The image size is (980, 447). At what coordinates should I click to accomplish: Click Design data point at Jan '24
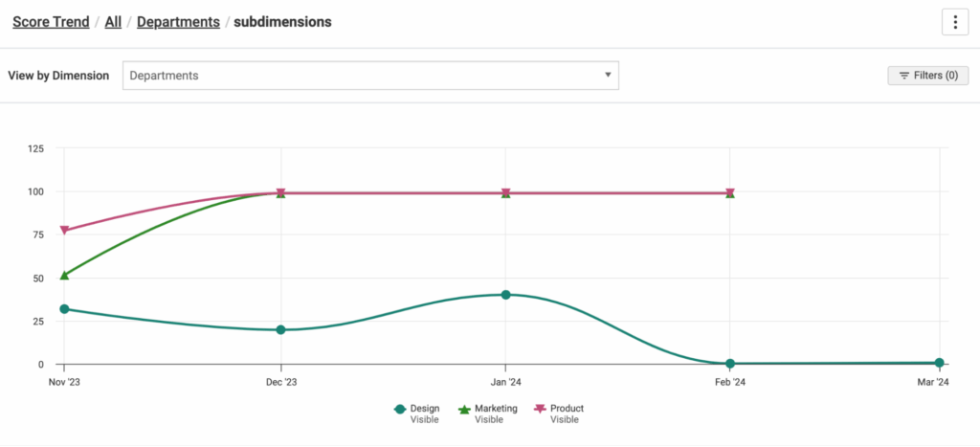(505, 295)
